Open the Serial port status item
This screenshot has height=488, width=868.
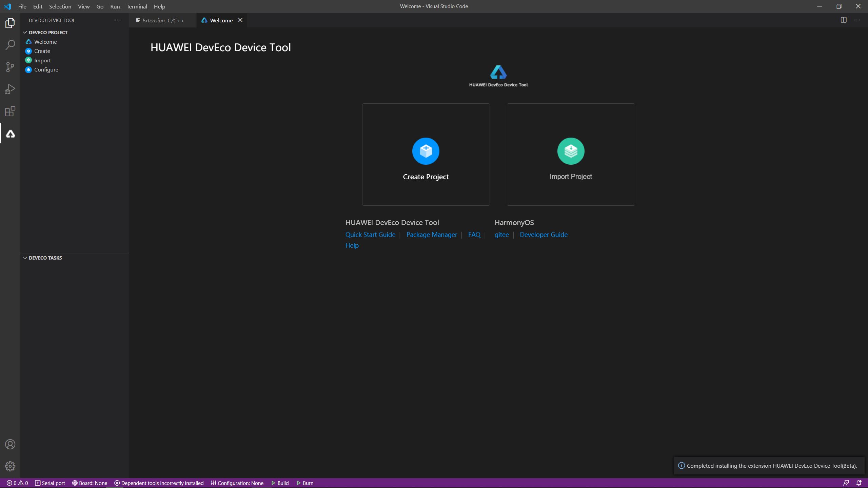50,483
